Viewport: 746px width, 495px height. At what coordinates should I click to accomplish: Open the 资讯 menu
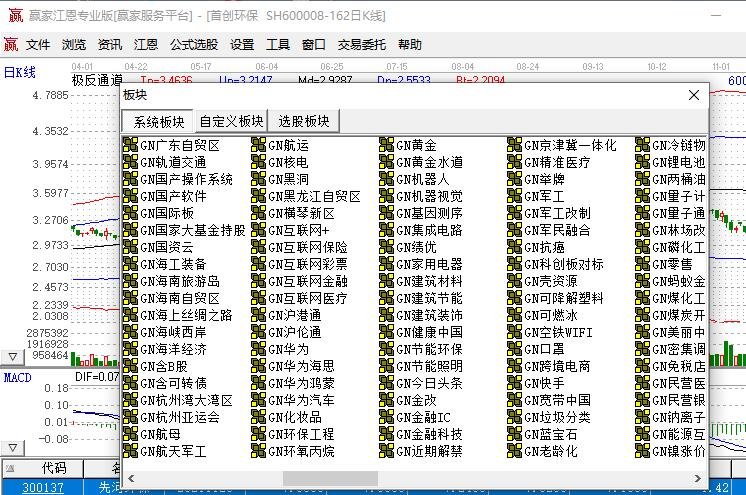coord(110,45)
